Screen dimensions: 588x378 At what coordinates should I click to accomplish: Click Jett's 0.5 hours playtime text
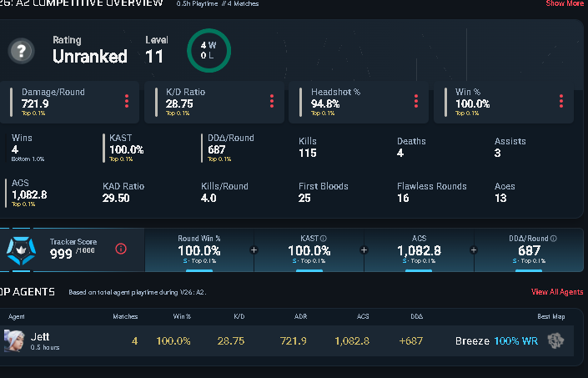pyautogui.click(x=45, y=347)
